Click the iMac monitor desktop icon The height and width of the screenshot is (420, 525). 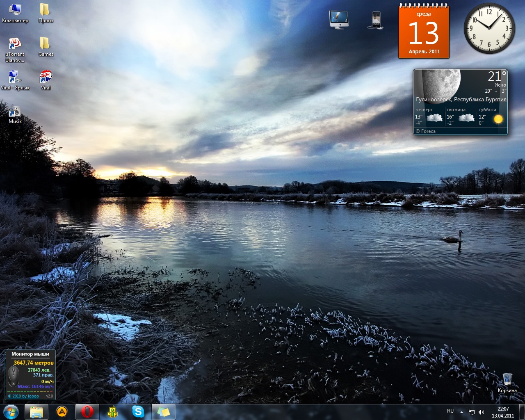click(339, 20)
